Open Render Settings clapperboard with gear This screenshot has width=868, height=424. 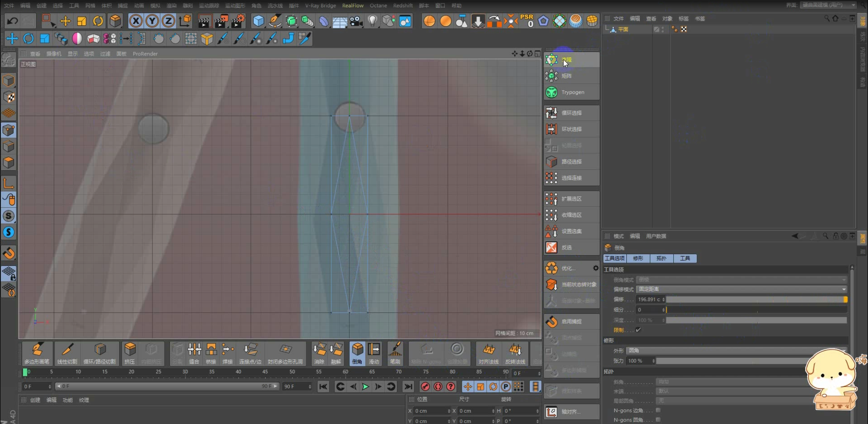tap(238, 21)
